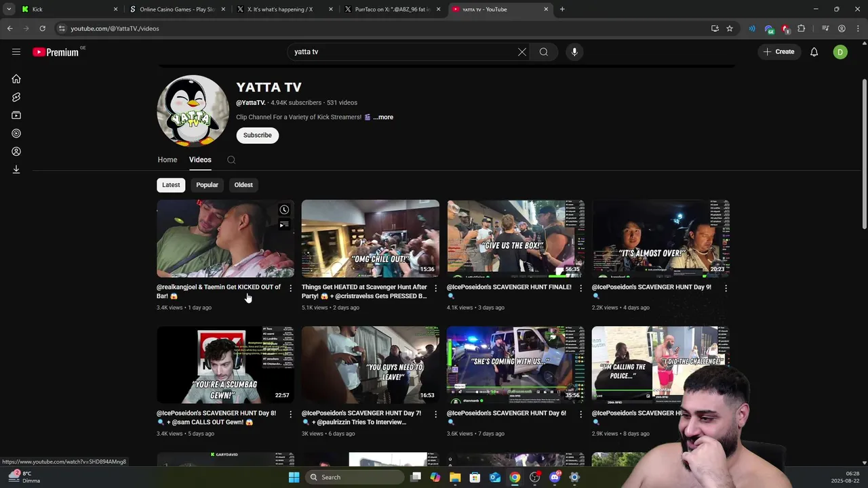
Task: Search within the YATTA TV channel
Action: [x=231, y=160]
